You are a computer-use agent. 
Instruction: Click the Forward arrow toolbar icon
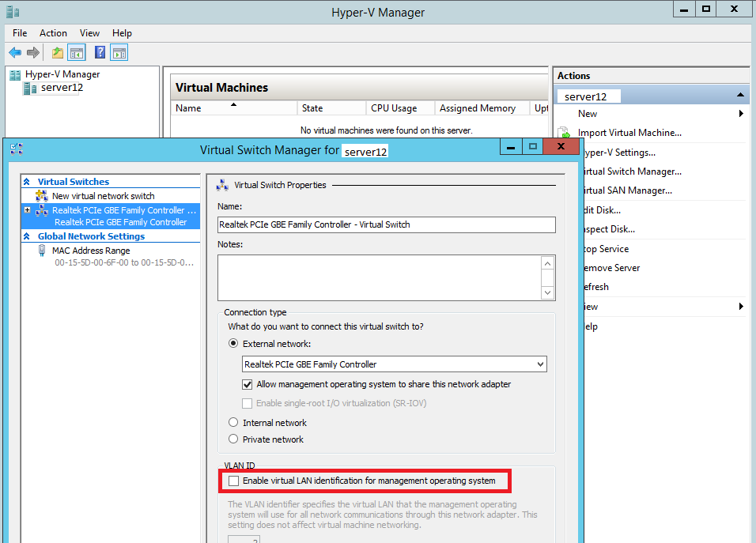tap(32, 52)
